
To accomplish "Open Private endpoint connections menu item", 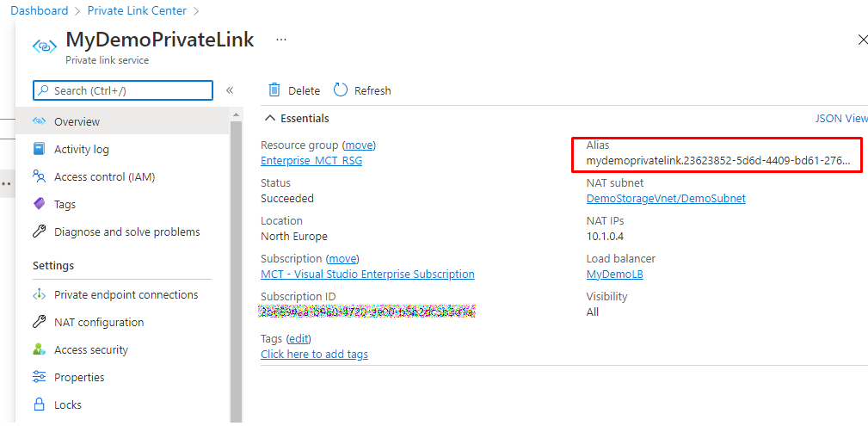I will [x=126, y=294].
